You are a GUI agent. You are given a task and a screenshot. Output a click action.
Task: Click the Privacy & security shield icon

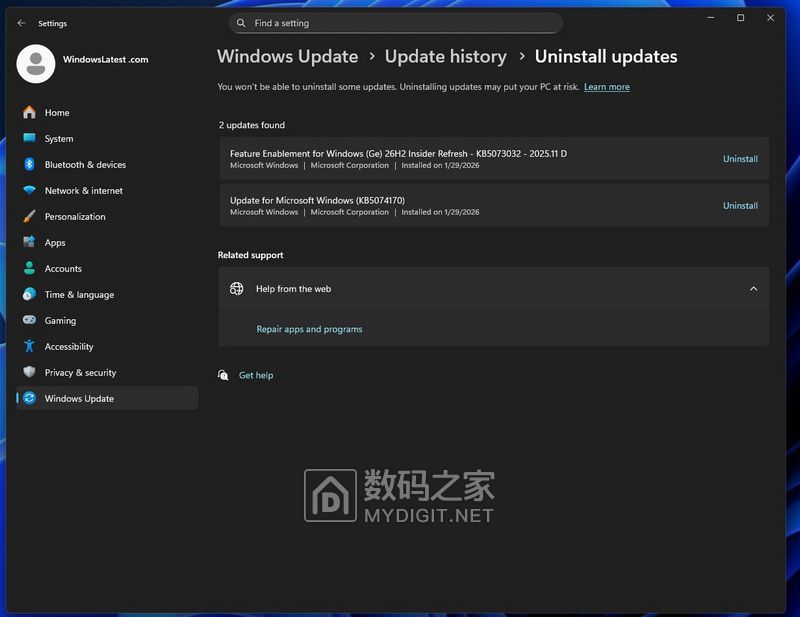[30, 372]
